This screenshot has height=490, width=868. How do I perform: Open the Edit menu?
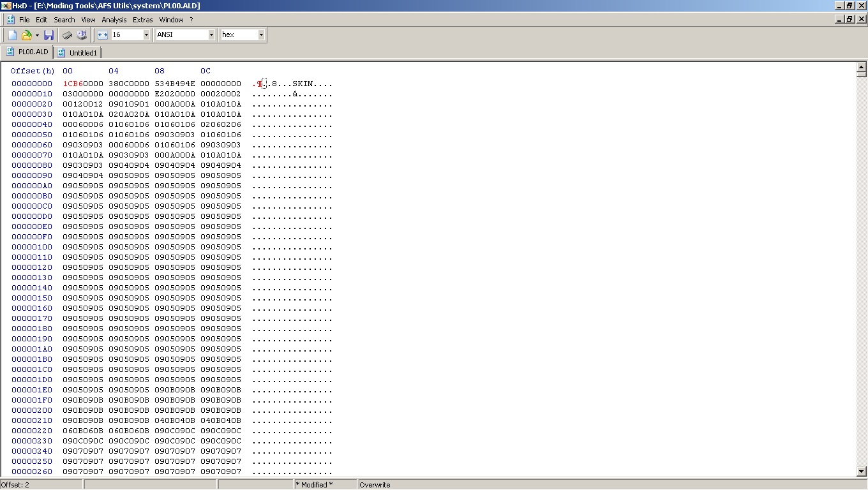coord(41,20)
